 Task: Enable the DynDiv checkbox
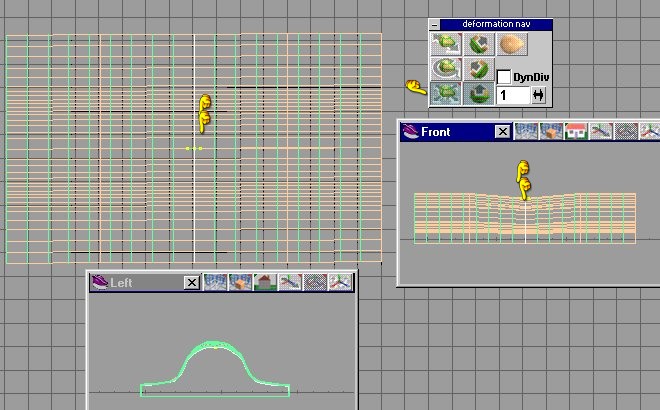pos(503,77)
